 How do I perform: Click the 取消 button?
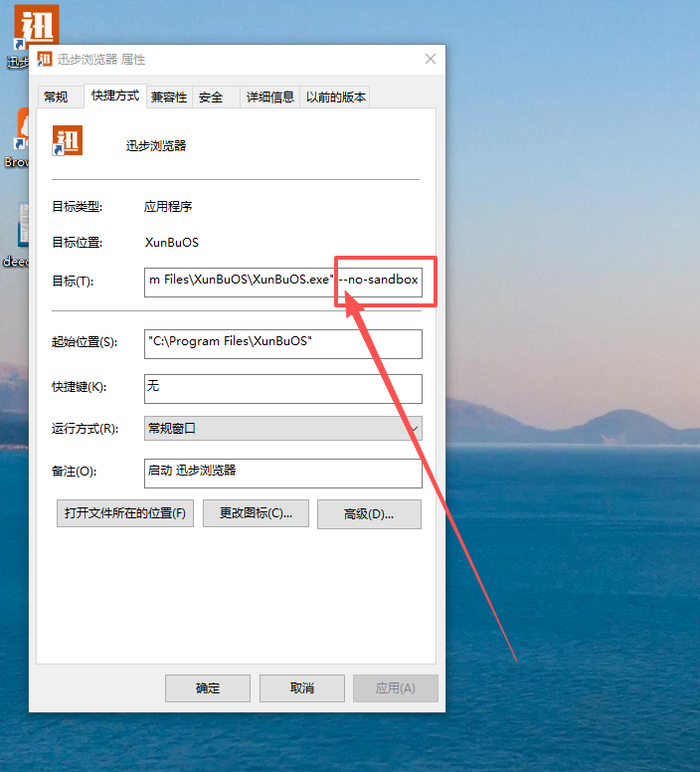pyautogui.click(x=302, y=687)
